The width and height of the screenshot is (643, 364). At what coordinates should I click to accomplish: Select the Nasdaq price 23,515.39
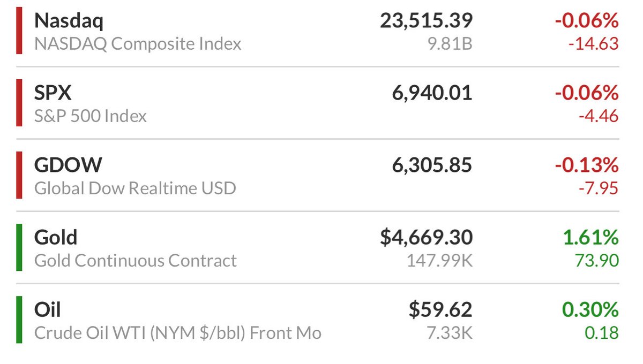(427, 21)
